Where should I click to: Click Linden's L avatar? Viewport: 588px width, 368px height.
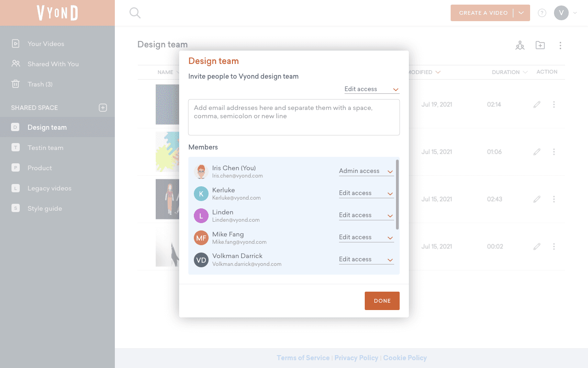pos(201,216)
